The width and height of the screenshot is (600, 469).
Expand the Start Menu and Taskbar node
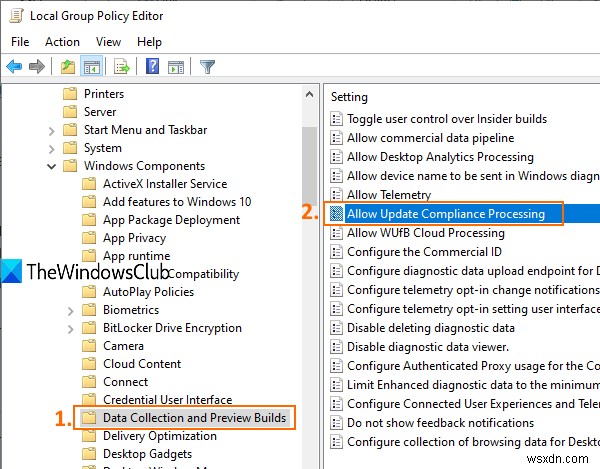point(51,130)
